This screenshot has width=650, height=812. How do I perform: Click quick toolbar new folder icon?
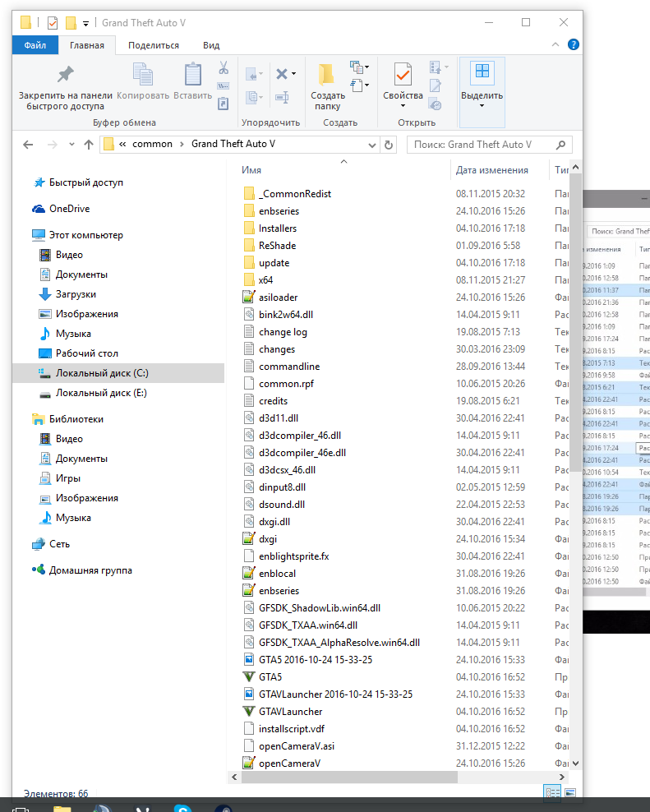coord(71,23)
